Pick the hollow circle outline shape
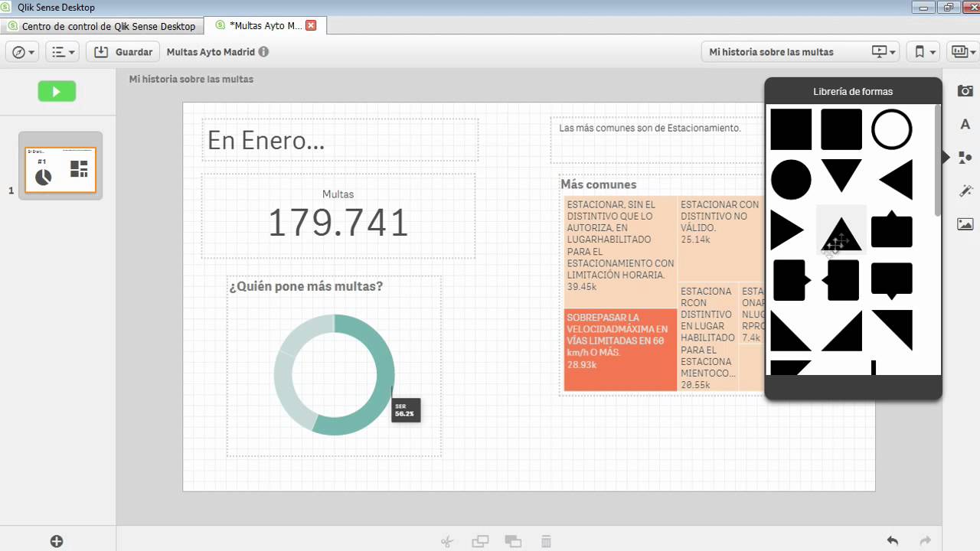980x551 pixels. 892,129
